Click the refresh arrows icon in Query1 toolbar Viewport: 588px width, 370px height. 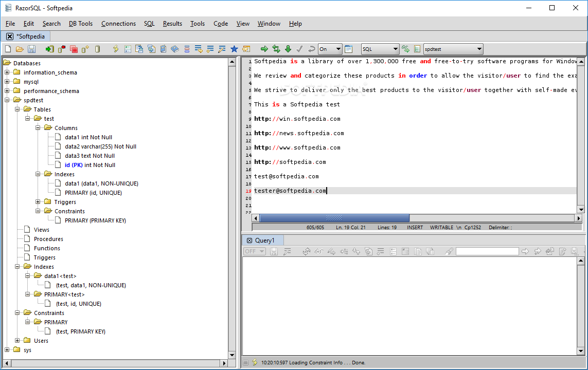tap(307, 252)
